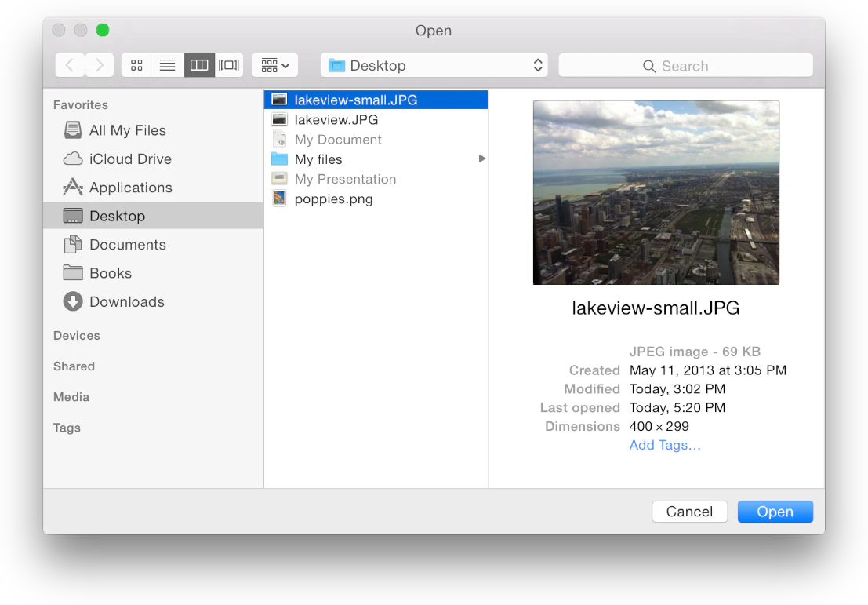Click the magnifying glass search icon

[648, 66]
